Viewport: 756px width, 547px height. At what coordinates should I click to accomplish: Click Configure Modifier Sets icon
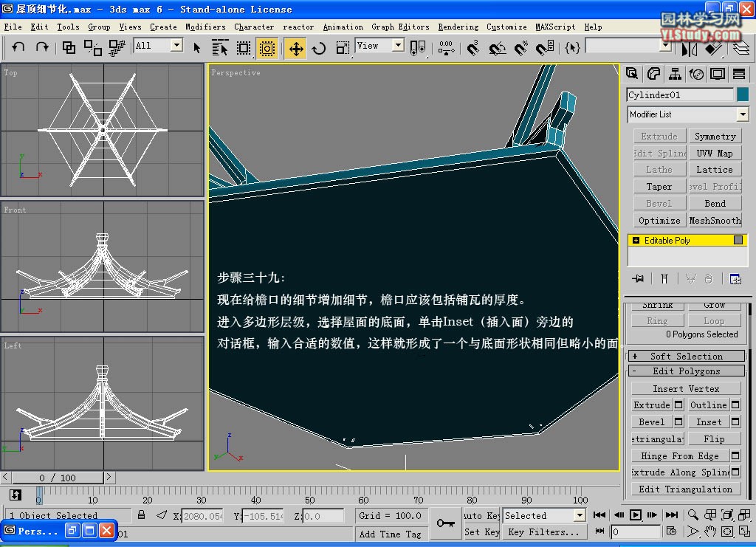point(735,278)
